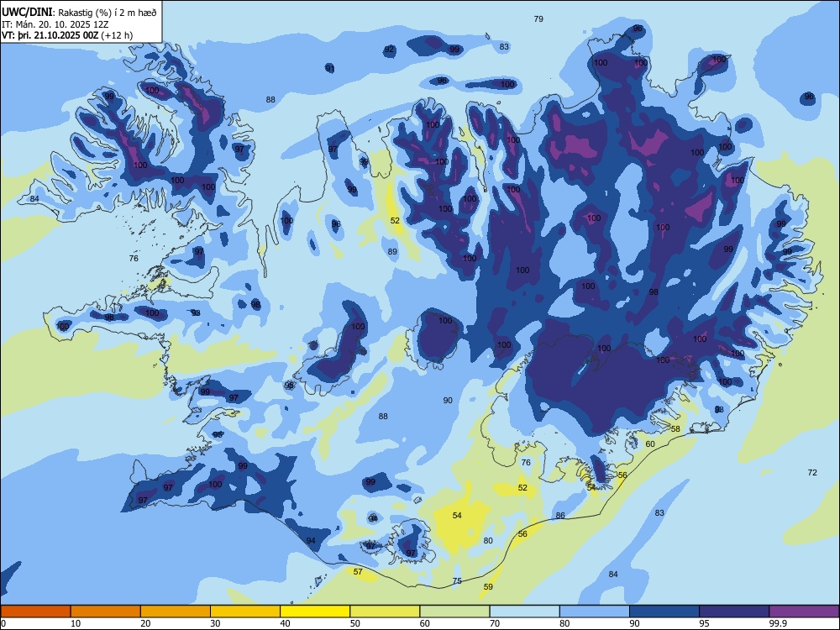Click the legend label 99.9

coord(778,623)
